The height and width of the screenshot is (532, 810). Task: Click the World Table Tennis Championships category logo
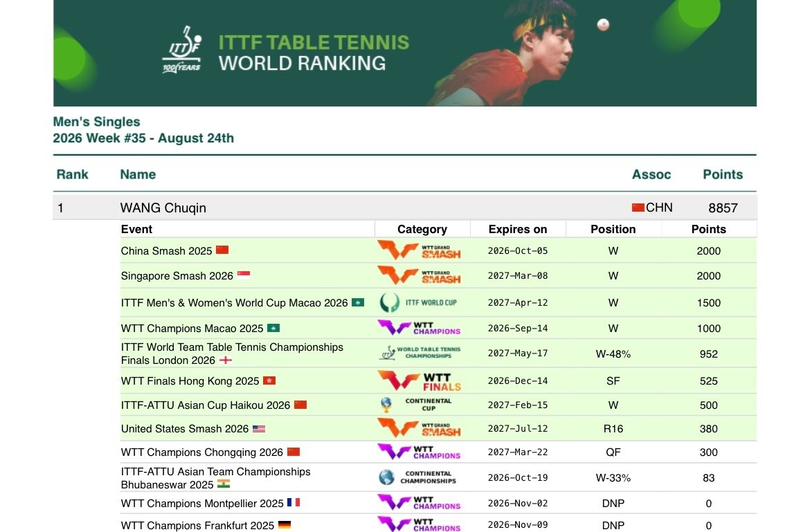pos(420,353)
